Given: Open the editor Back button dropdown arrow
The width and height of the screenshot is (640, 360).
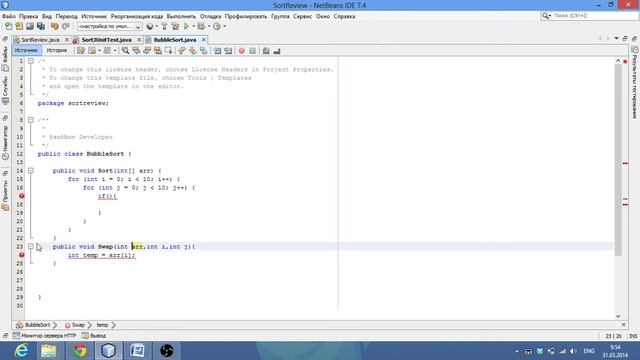Looking at the screenshot, I should (x=99, y=51).
